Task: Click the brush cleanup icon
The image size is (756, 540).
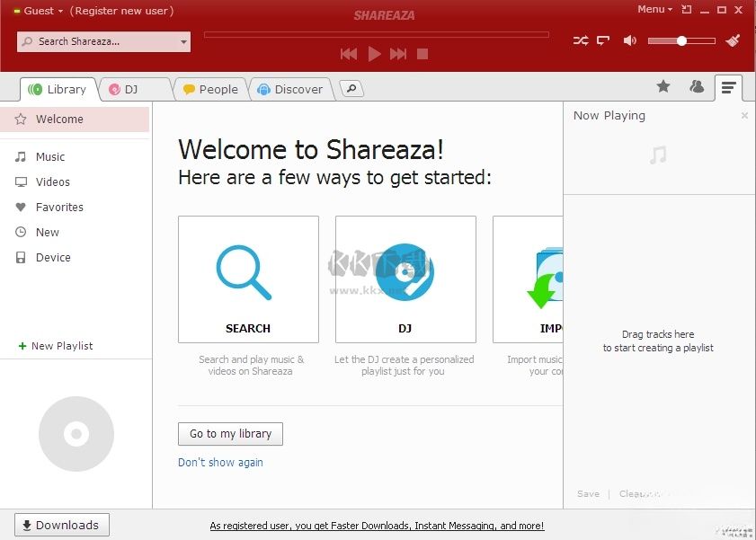Action: [733, 40]
